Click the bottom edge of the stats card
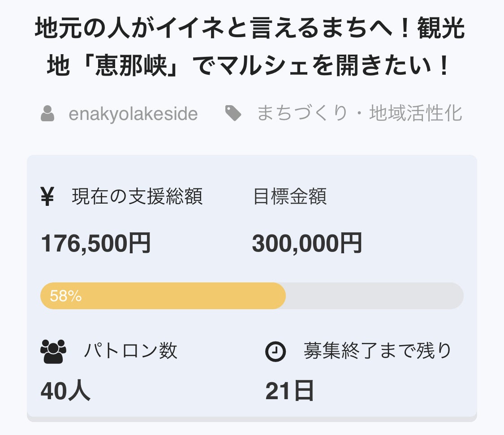Screen dimensions: 504x435 point(252,419)
